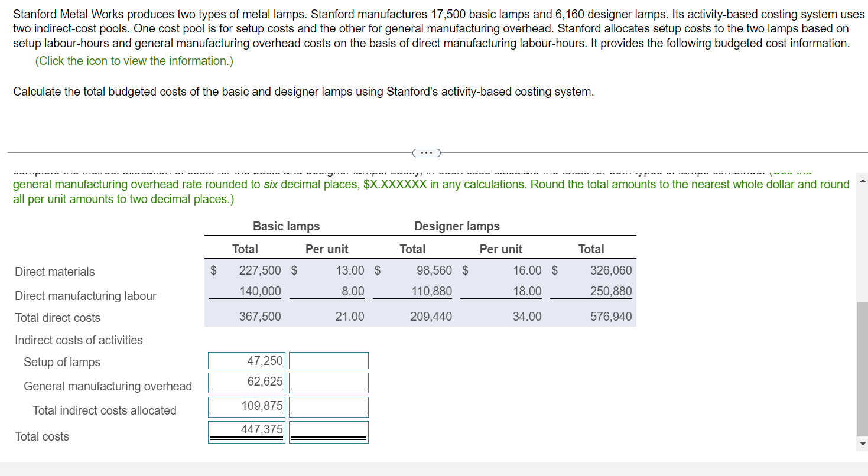Viewport: 868px width, 476px height.
Task: Select Total indirect costs per unit field
Action: tap(329, 407)
